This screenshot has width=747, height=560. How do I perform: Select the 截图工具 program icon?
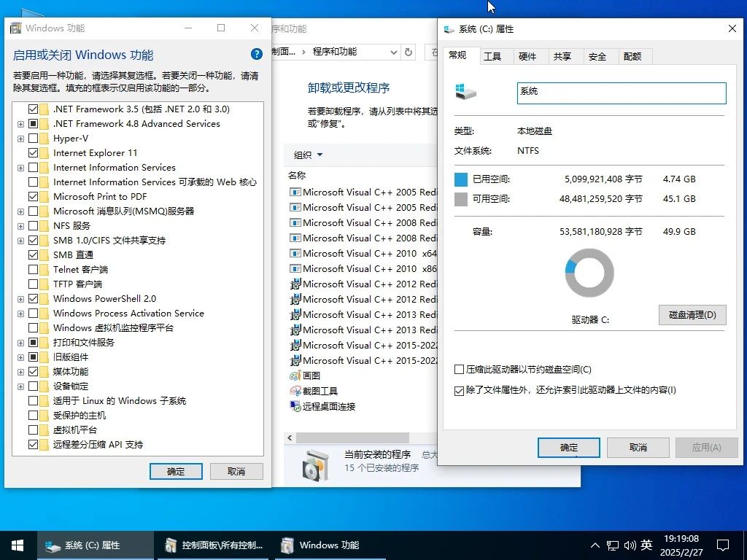coord(295,391)
